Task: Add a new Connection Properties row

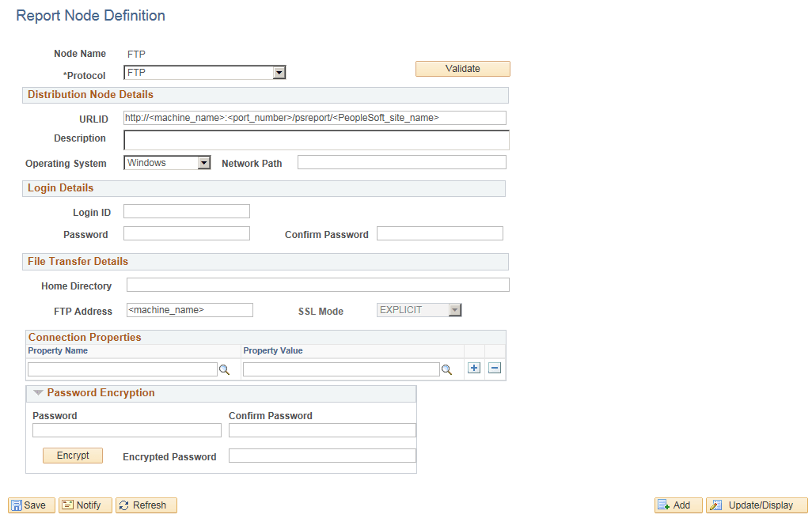Action: pyautogui.click(x=473, y=368)
